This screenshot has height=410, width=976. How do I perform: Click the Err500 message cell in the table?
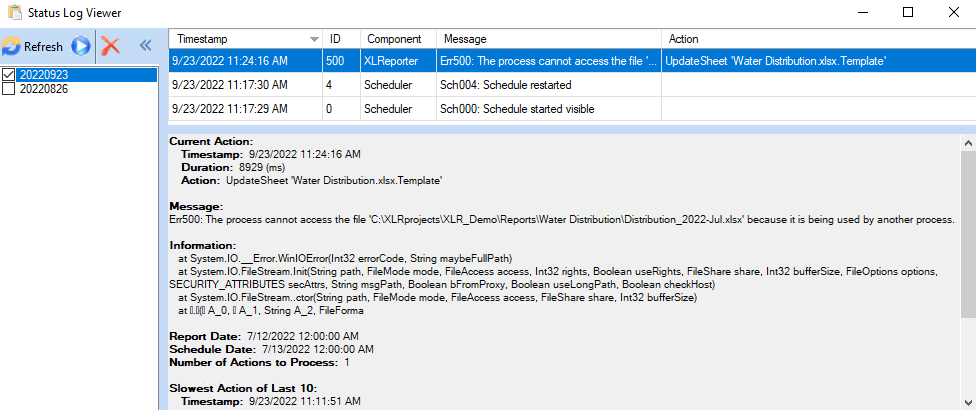click(x=548, y=61)
